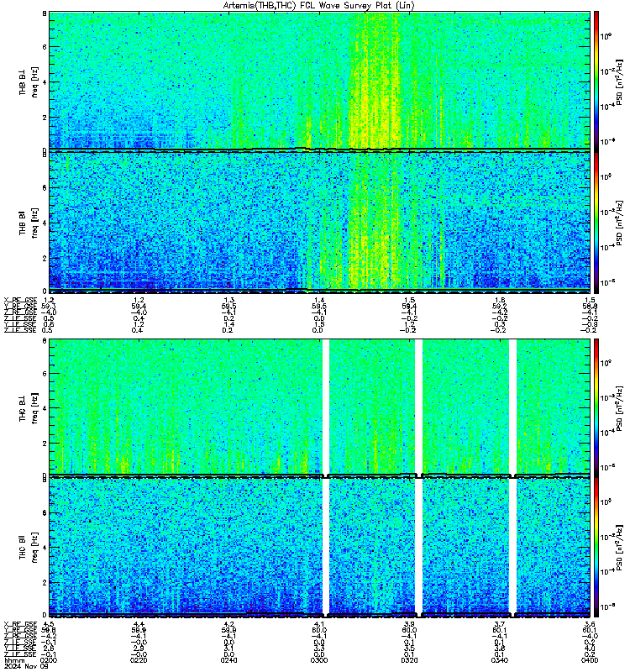
Task: Click the 'THB B⊥ freq [Hz]' axis label
Action: coord(29,81)
